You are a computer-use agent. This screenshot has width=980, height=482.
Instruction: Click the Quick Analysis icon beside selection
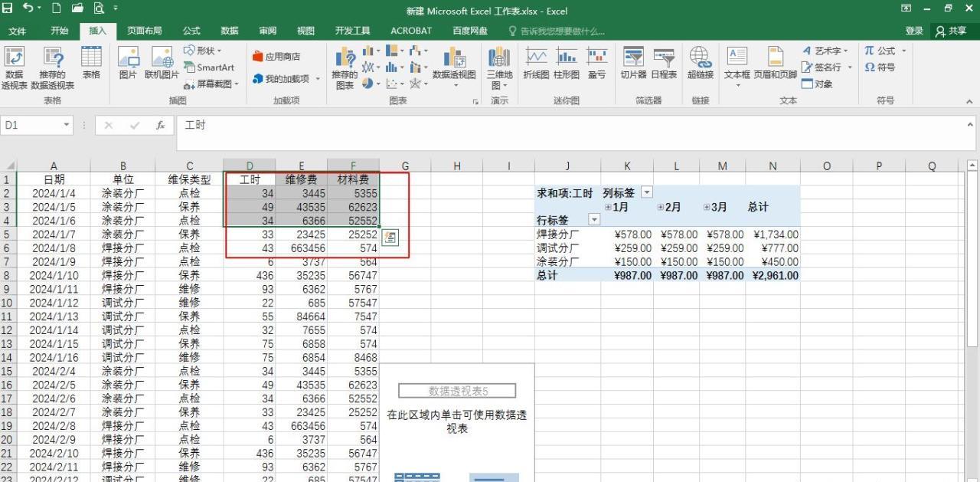(390, 238)
